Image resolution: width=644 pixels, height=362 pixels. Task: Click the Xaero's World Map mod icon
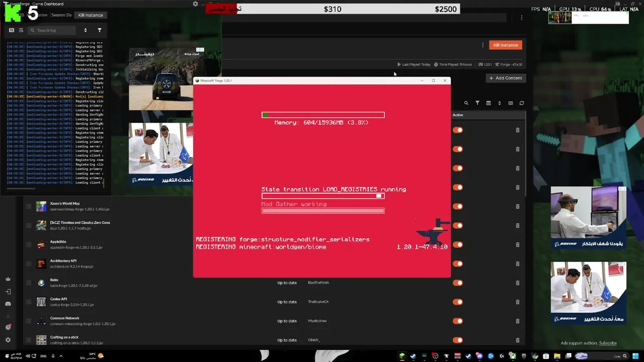pyautogui.click(x=41, y=206)
